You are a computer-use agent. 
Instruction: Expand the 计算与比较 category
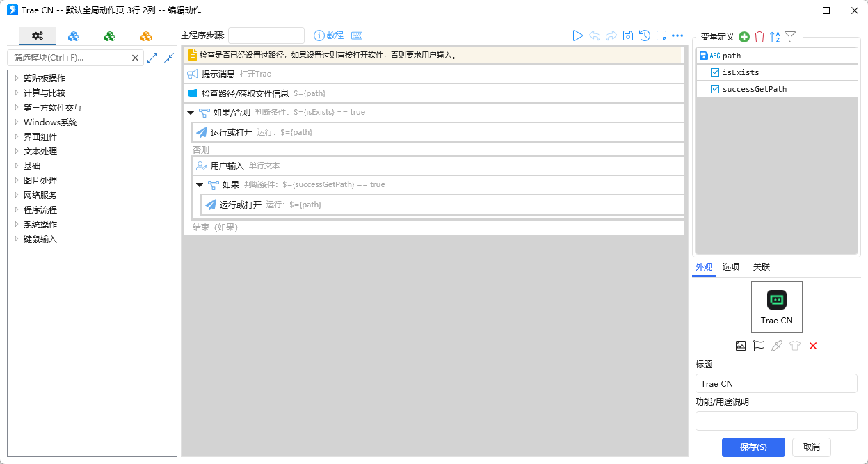coord(17,93)
